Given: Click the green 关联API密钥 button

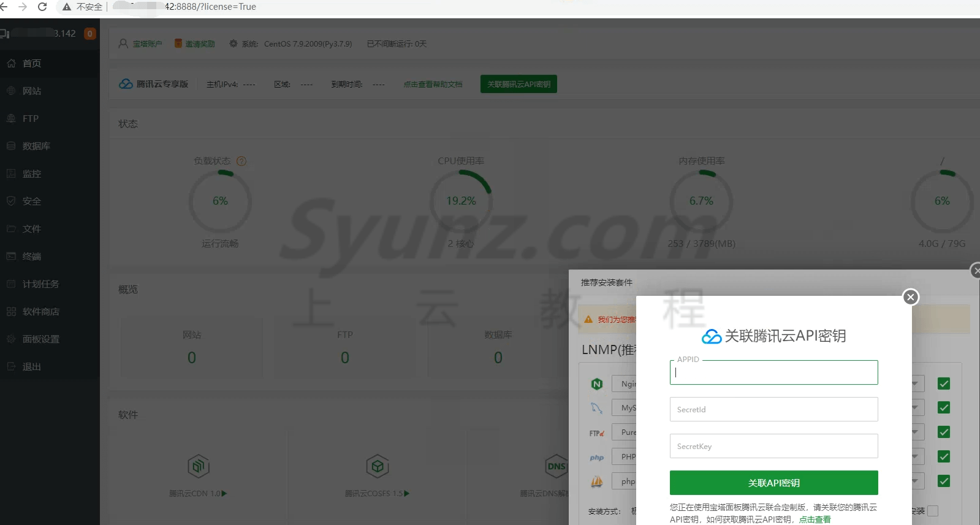Looking at the screenshot, I should tap(773, 483).
